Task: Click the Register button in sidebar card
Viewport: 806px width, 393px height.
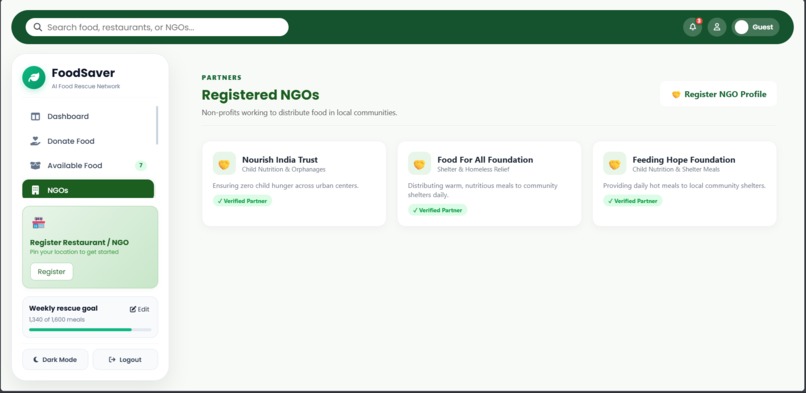Action: click(51, 272)
